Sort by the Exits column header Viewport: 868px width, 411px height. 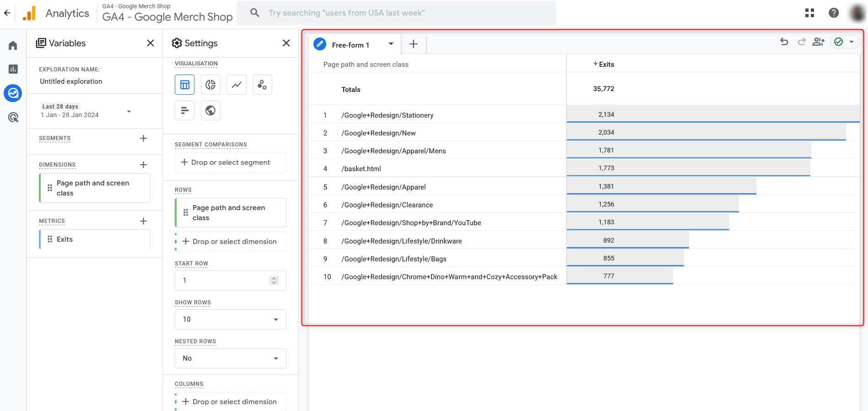tap(604, 64)
